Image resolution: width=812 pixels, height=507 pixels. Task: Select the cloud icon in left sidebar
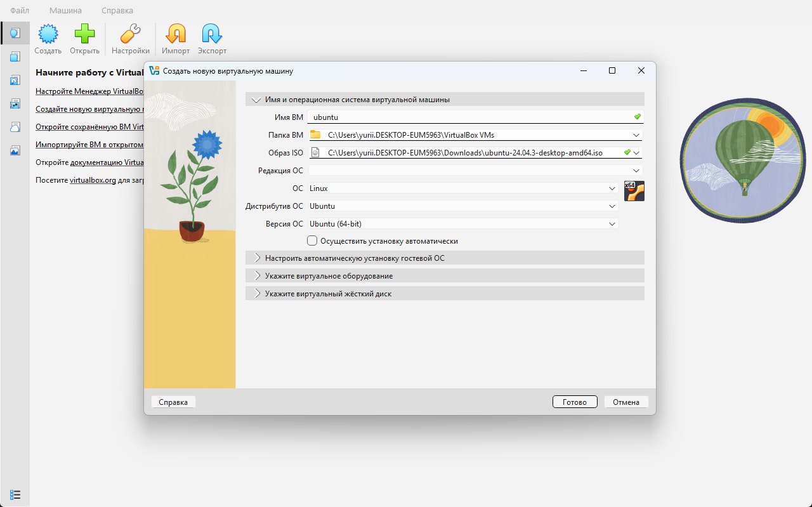(x=15, y=127)
